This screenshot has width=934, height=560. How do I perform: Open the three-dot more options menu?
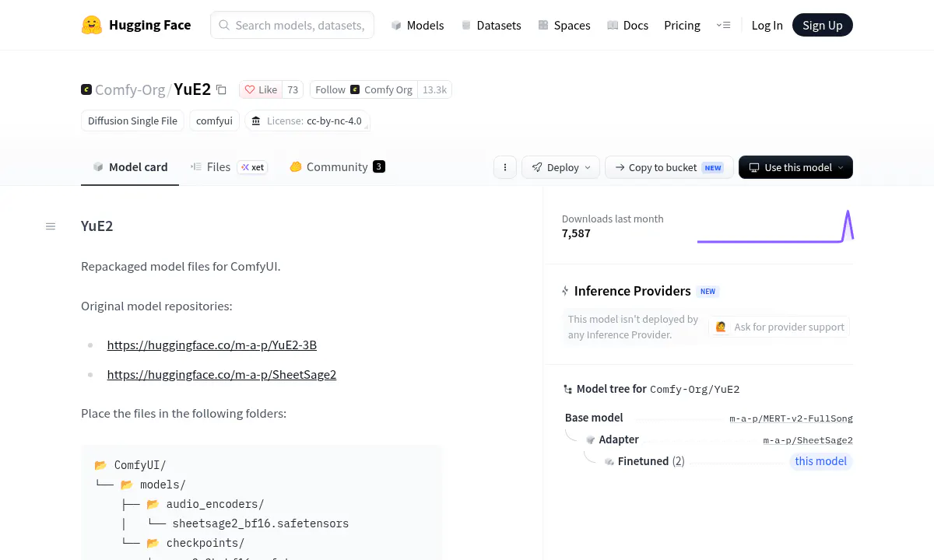click(x=505, y=167)
